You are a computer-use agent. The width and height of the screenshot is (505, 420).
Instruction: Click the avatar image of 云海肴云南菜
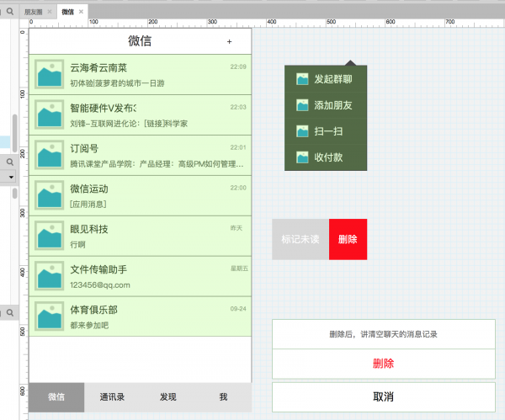click(x=50, y=74)
